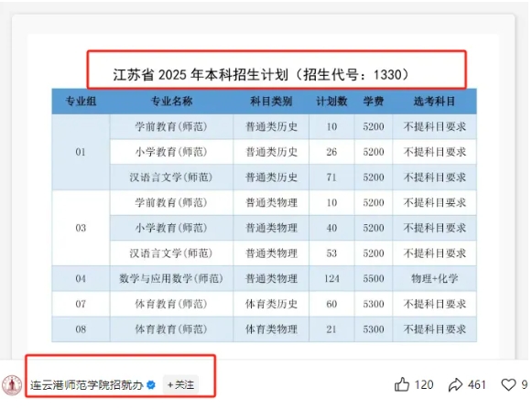Click the 专业组 column header
The height and width of the screenshot is (409, 532).
tap(81, 101)
